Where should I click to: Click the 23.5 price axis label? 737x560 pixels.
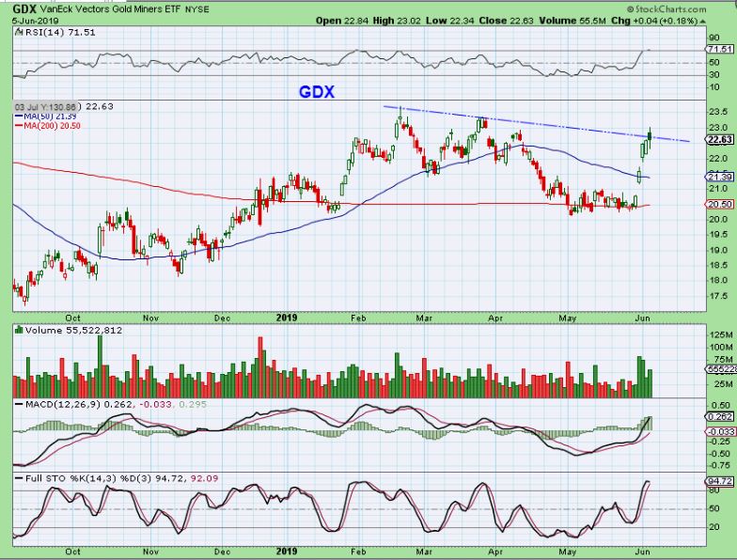pos(720,112)
